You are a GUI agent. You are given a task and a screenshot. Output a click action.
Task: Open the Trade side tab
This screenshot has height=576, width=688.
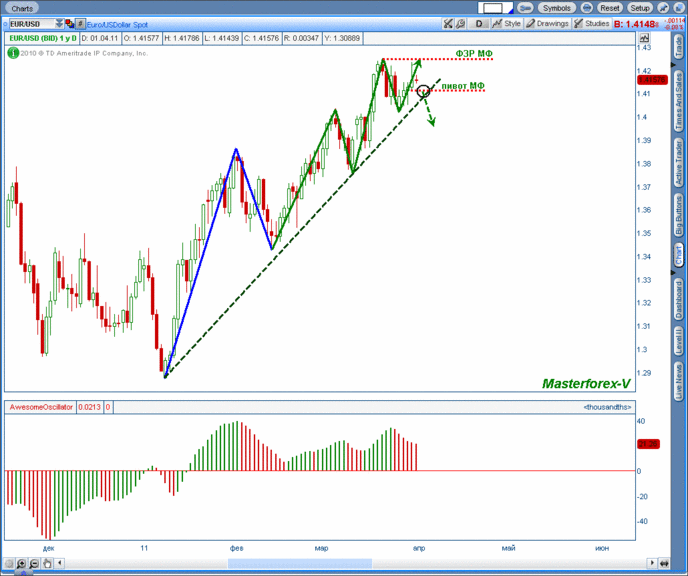click(x=678, y=47)
